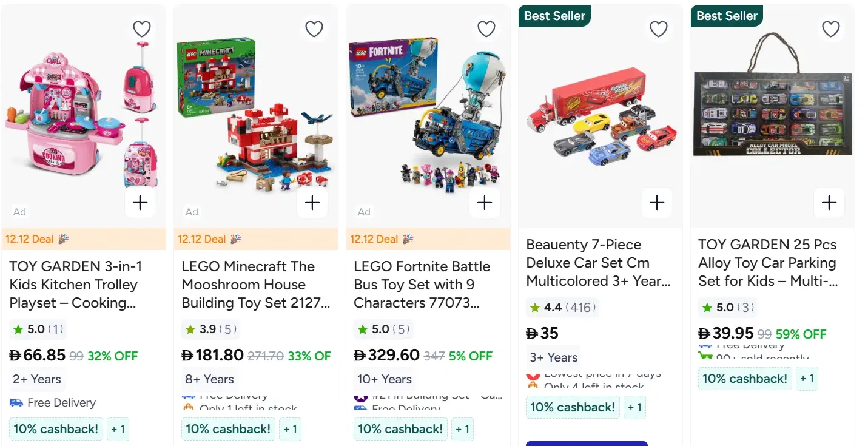The width and height of the screenshot is (868, 446).
Task: Expand +1 offers on Kitchen Trolley Playset
Action: coord(118,430)
